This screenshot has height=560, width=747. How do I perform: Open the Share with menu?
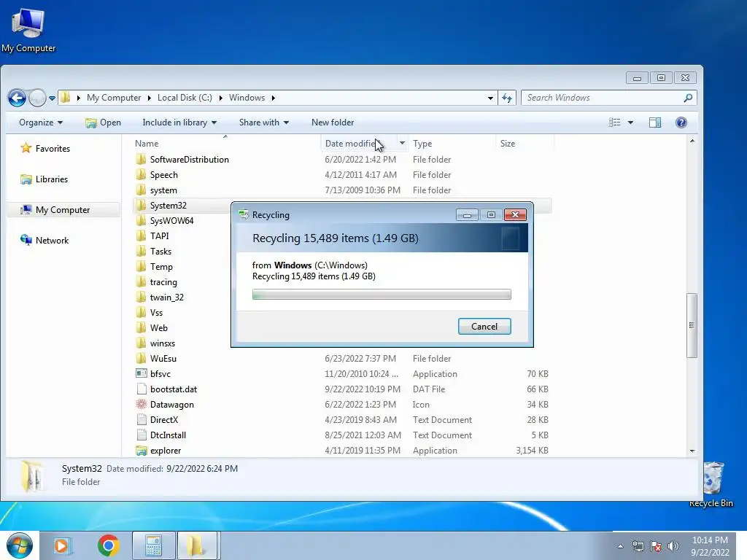[263, 122]
